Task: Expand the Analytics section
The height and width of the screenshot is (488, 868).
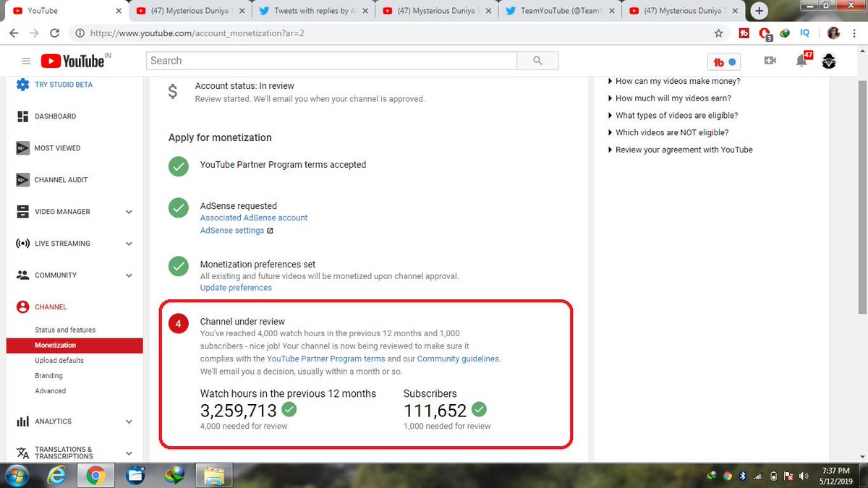Action: point(129,421)
